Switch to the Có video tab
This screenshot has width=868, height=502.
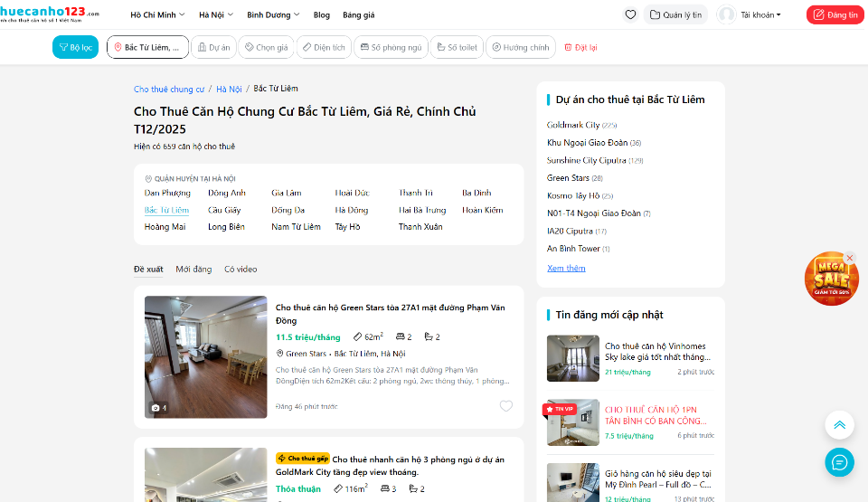tap(241, 270)
